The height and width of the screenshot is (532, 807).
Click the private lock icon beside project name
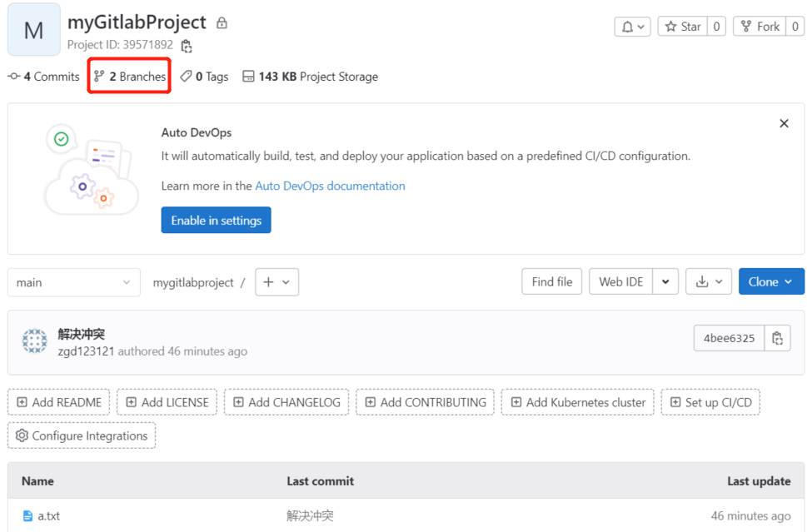(222, 22)
